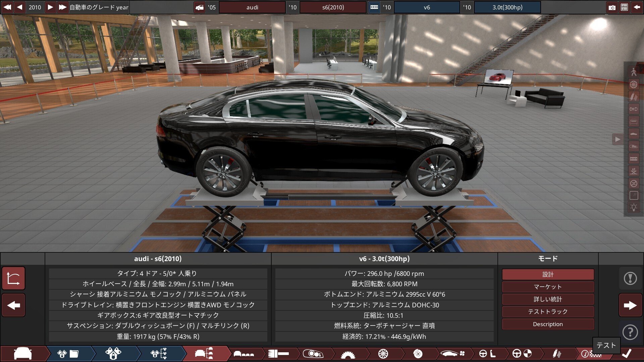This screenshot has height=362, width=644.
Task: Open engine family tab with folder icon
Action: (x=68, y=354)
